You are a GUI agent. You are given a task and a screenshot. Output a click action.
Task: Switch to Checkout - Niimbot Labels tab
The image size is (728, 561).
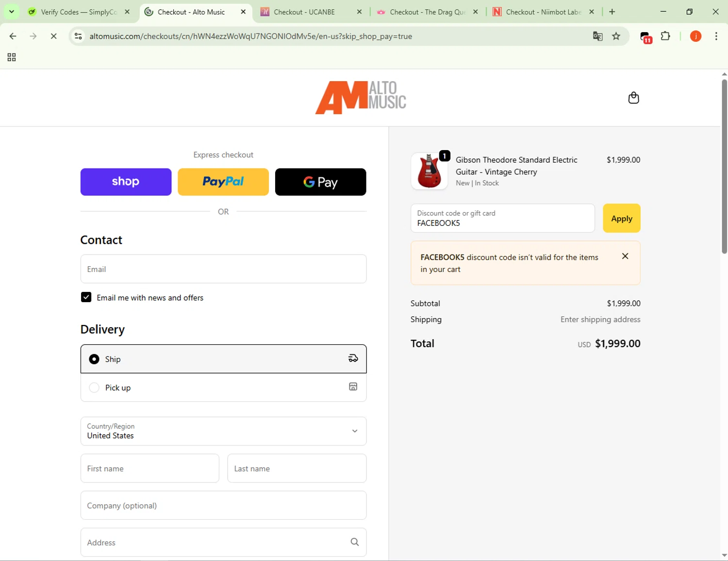pos(543,12)
